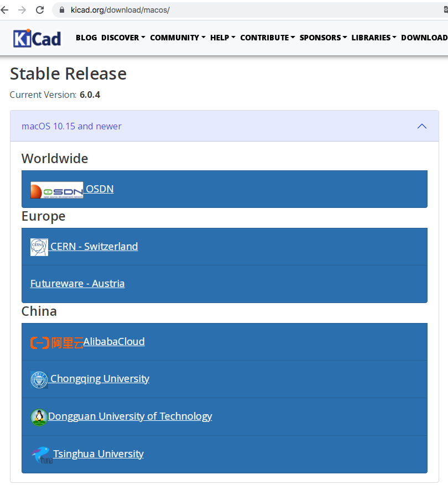This screenshot has height=485, width=448.
Task: Open the Help dropdown menu
Action: click(x=223, y=38)
